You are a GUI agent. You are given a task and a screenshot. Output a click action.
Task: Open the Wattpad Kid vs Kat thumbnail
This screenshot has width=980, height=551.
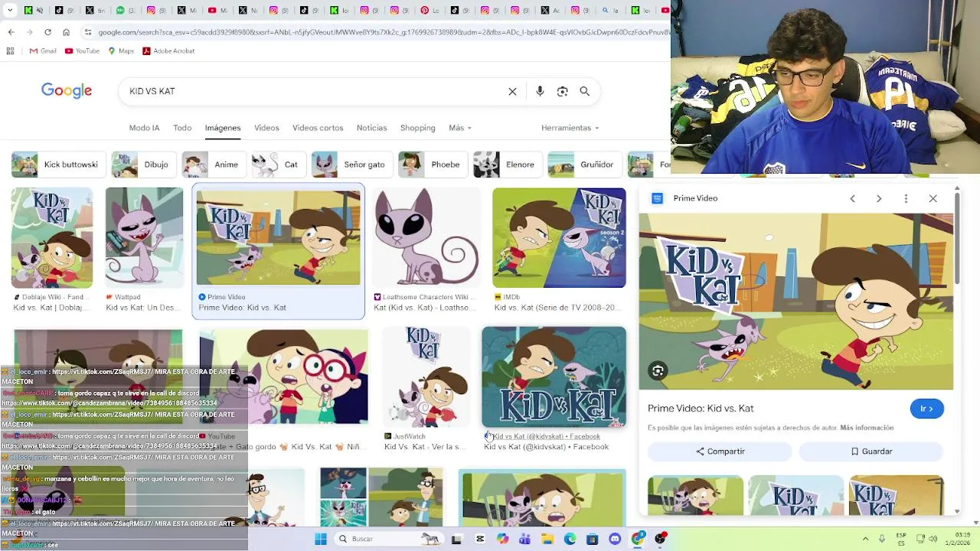144,236
